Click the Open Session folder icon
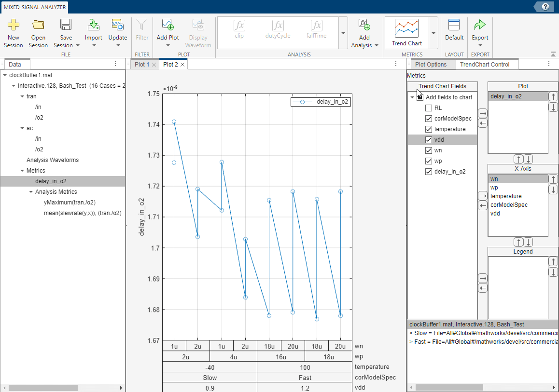The width and height of the screenshot is (559, 392). tap(38, 25)
